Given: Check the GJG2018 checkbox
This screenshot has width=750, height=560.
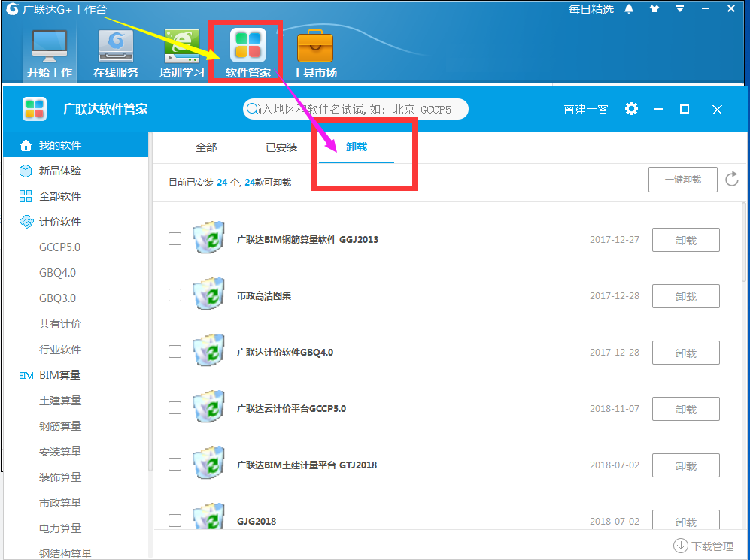Looking at the screenshot, I should (175, 520).
